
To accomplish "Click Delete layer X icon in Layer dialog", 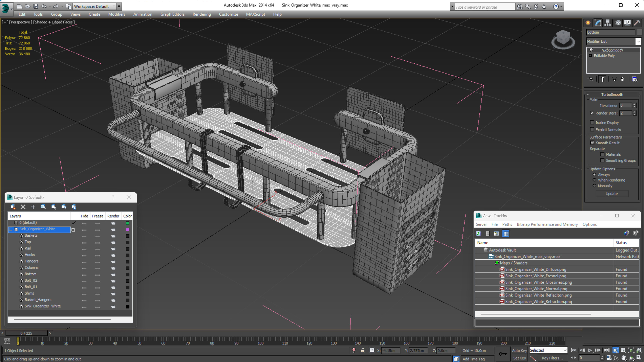I will (x=23, y=207).
